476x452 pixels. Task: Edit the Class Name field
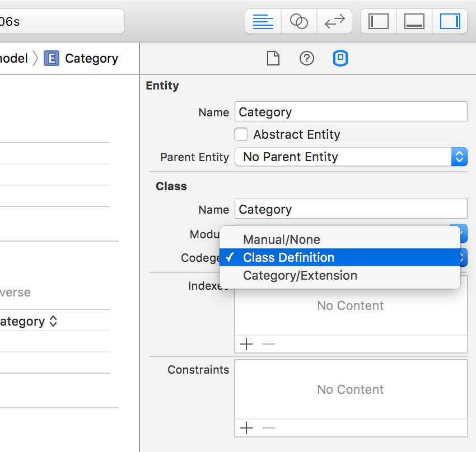351,209
